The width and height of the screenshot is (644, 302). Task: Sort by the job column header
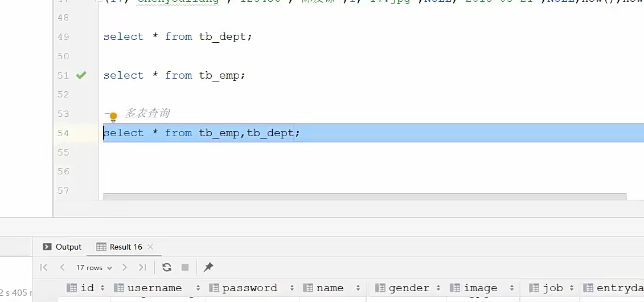click(x=552, y=288)
